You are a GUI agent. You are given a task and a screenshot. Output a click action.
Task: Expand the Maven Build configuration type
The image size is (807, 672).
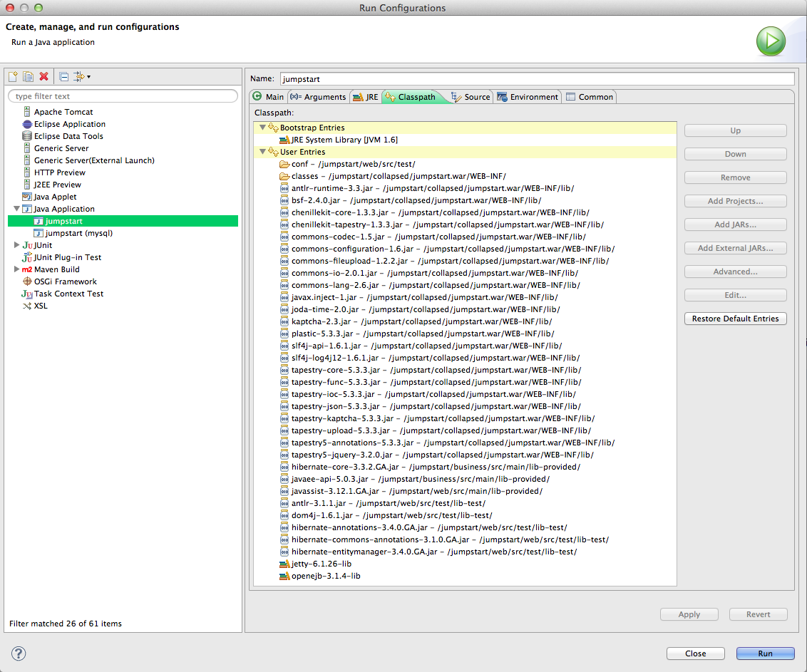coord(16,269)
